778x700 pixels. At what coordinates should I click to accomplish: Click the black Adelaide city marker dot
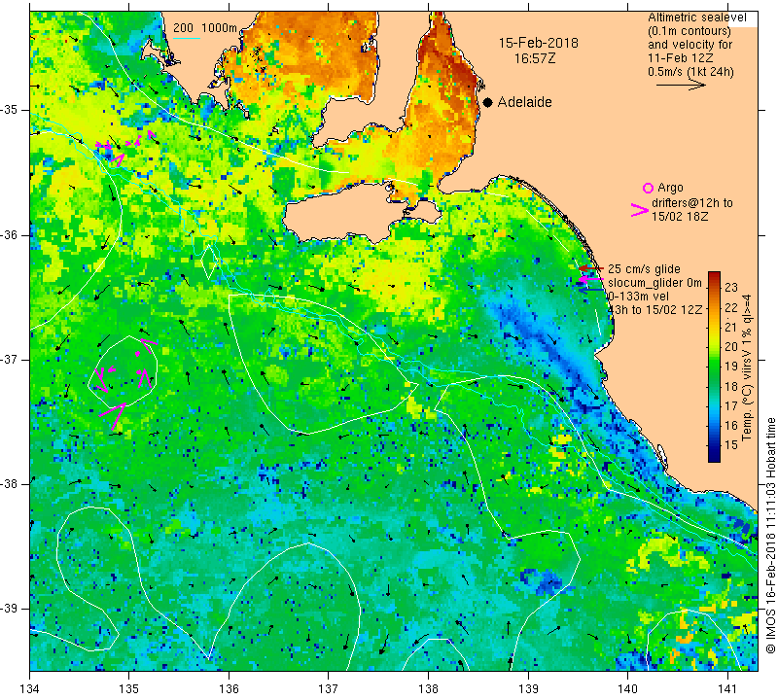(488, 102)
